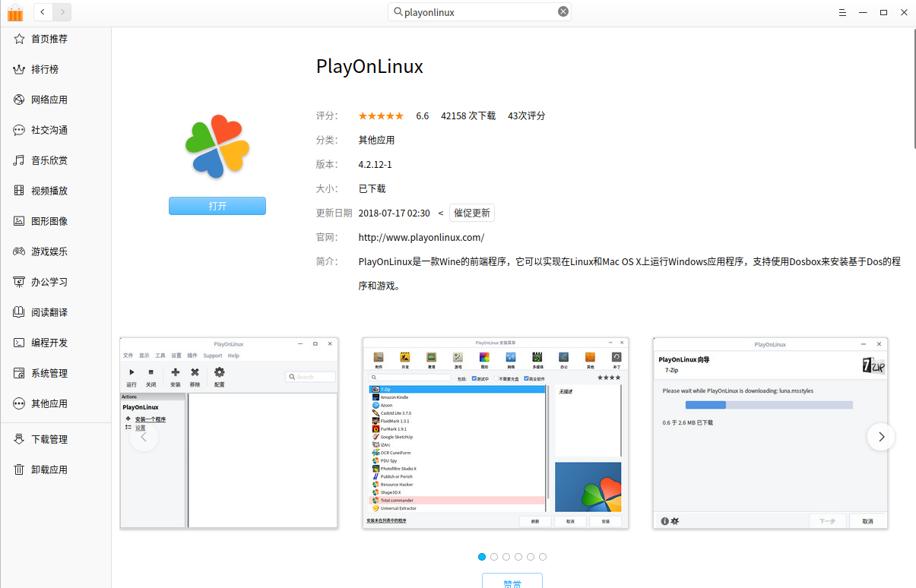Select the fifth pagination dot
This screenshot has height=588, width=916.
pos(531,557)
